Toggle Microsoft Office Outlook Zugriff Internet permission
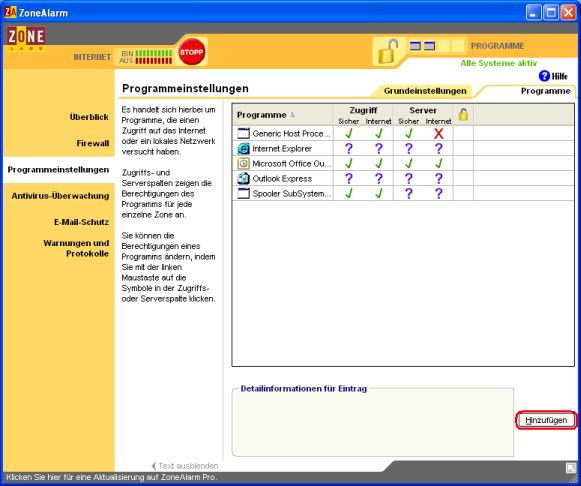Screen dimensions: 581x486 pos(379,163)
